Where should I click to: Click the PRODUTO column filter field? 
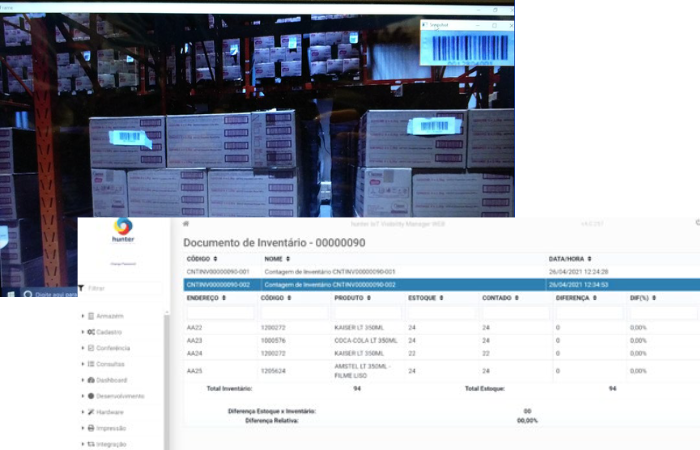coord(368,313)
